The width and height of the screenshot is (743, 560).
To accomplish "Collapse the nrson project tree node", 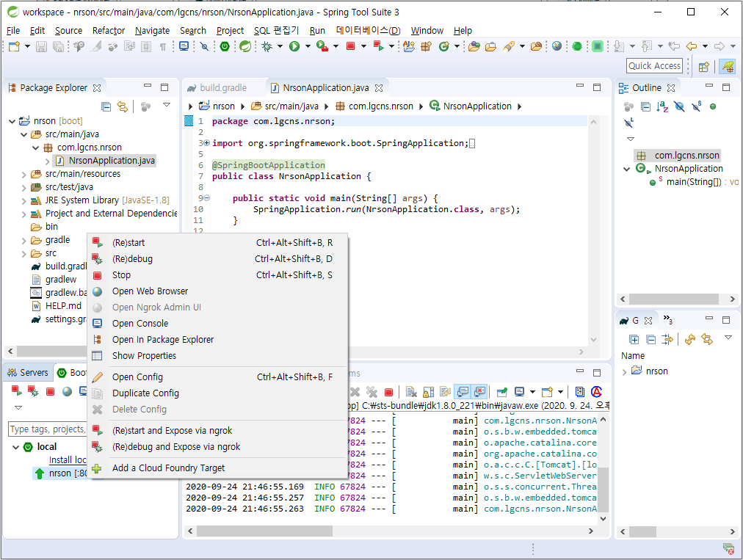I will point(12,121).
